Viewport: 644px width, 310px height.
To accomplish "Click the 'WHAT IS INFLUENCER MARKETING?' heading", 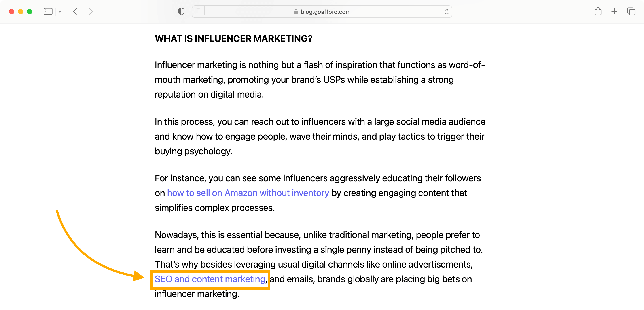I will [233, 38].
